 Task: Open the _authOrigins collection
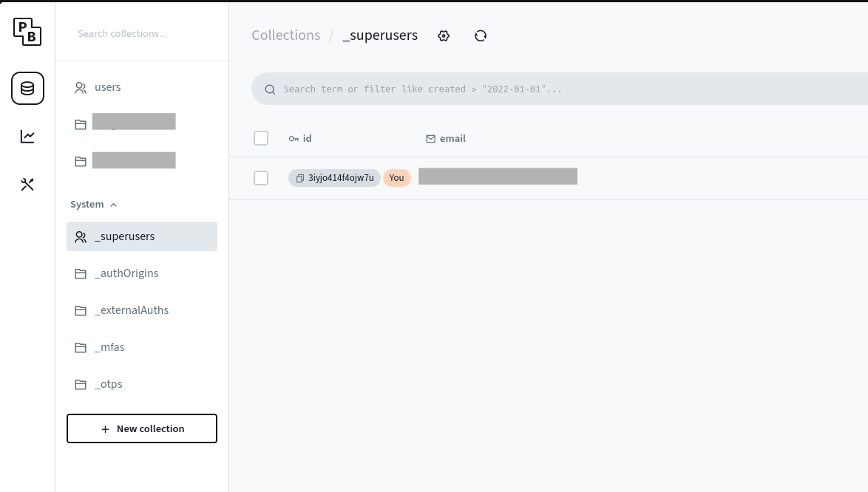point(126,273)
